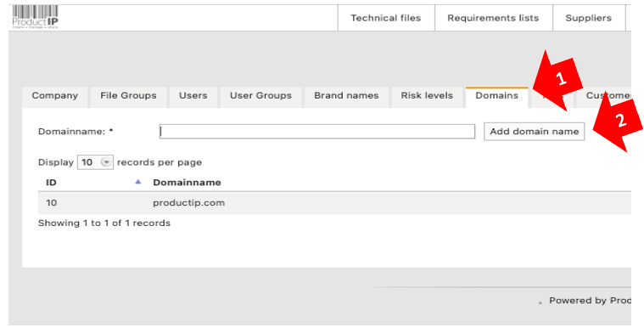This screenshot has height=328, width=644.
Task: Open the records per page dropdown
Action: pos(95,162)
